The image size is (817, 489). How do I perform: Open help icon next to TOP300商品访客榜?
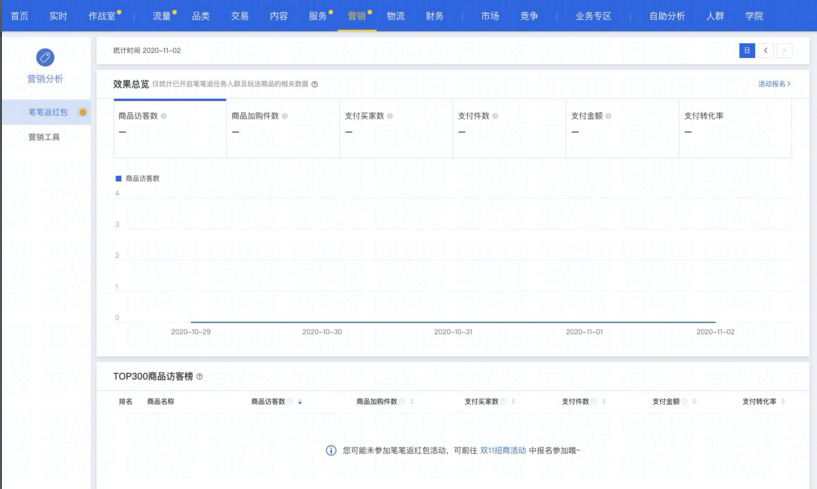click(200, 376)
